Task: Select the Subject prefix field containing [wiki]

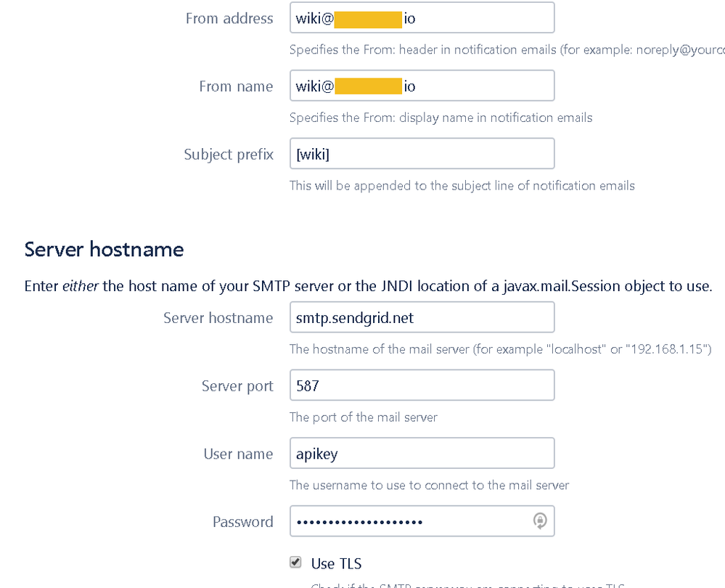Action: click(x=422, y=154)
